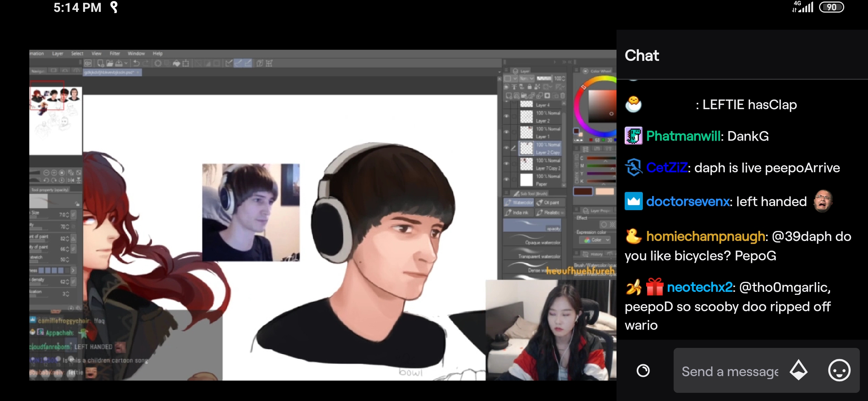Open the layer blending mode dropdown

pyautogui.click(x=526, y=78)
